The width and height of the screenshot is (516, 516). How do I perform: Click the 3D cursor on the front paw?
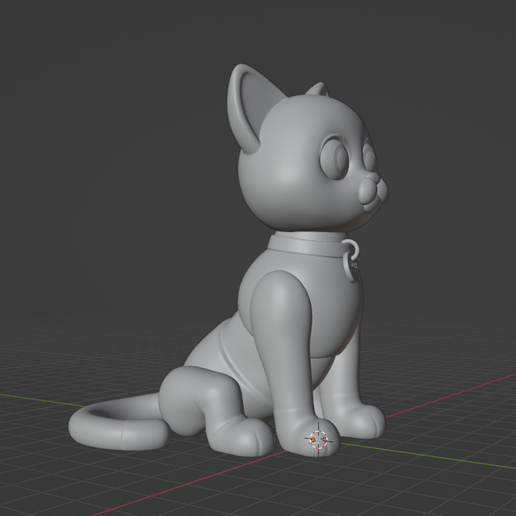318,440
